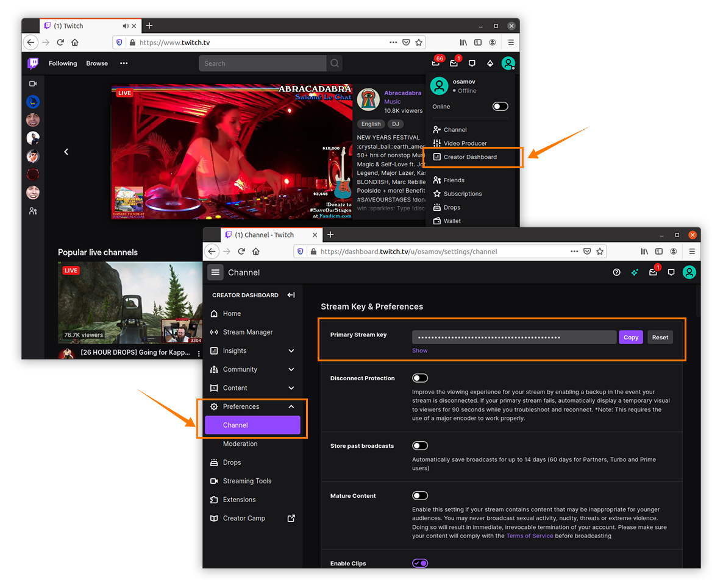Click the teal profile avatar in Twitch home window
723x588 pixels.
click(x=508, y=63)
